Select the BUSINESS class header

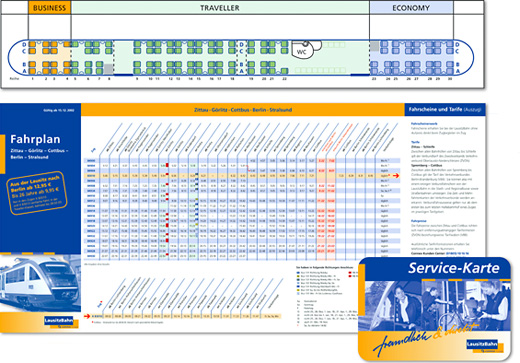coord(49,8)
